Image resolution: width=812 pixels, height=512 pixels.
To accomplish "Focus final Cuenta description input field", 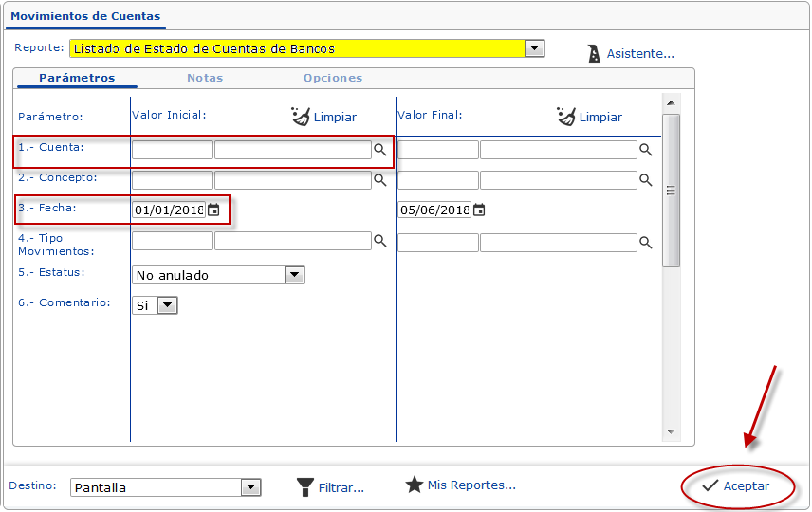I will click(x=559, y=150).
